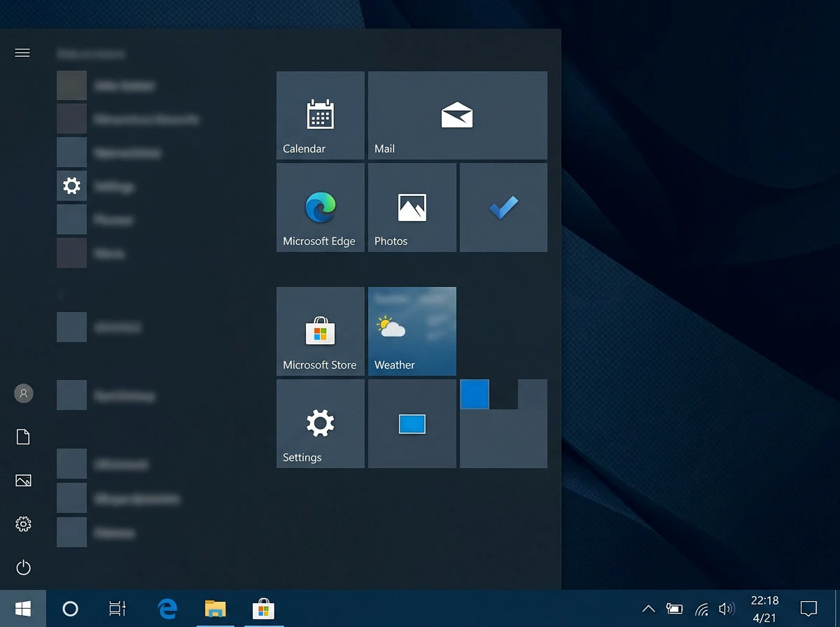840x627 pixels.
Task: Check the battery status tray icon
Action: pos(674,609)
